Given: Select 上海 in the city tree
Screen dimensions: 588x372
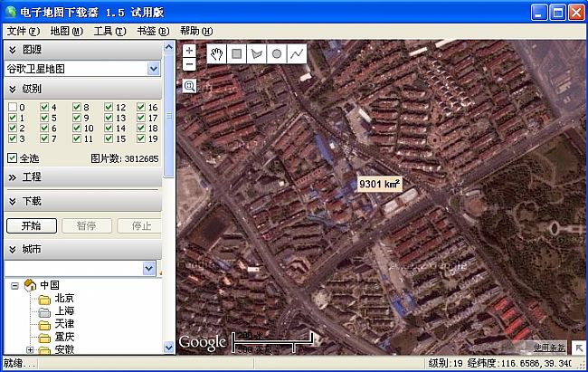Looking at the screenshot, I should click(64, 311).
